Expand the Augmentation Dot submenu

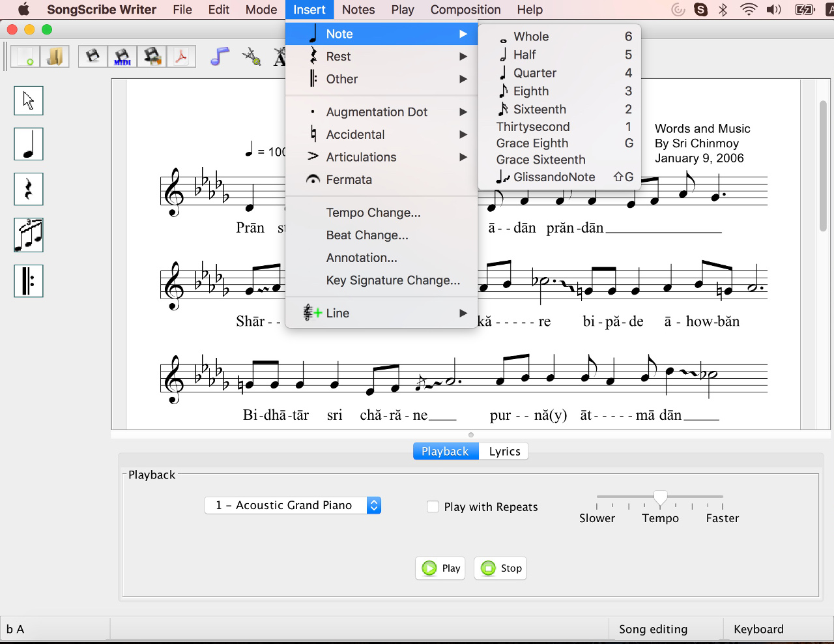(382, 112)
